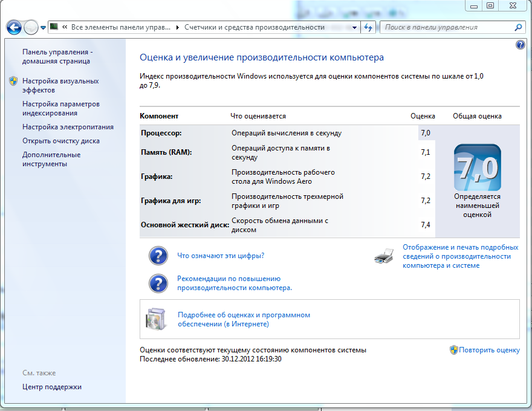Click the question icon beside 'Рекомендации по повышению'

158,283
